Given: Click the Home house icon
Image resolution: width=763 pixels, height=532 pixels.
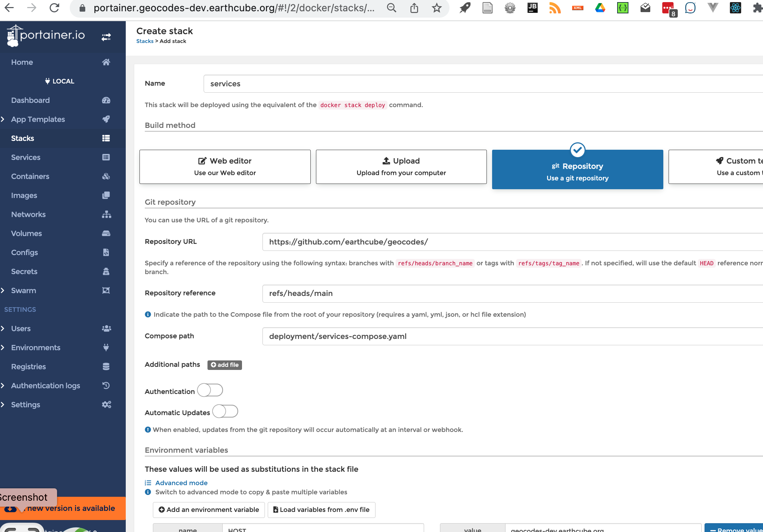Looking at the screenshot, I should (x=106, y=62).
